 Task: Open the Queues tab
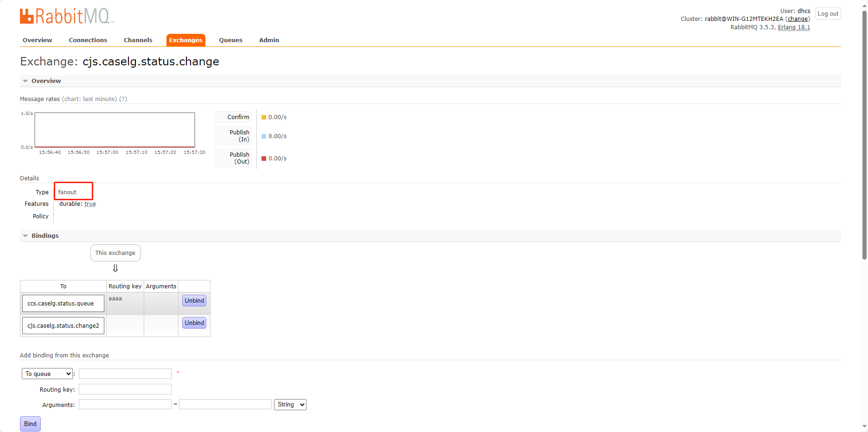click(231, 40)
